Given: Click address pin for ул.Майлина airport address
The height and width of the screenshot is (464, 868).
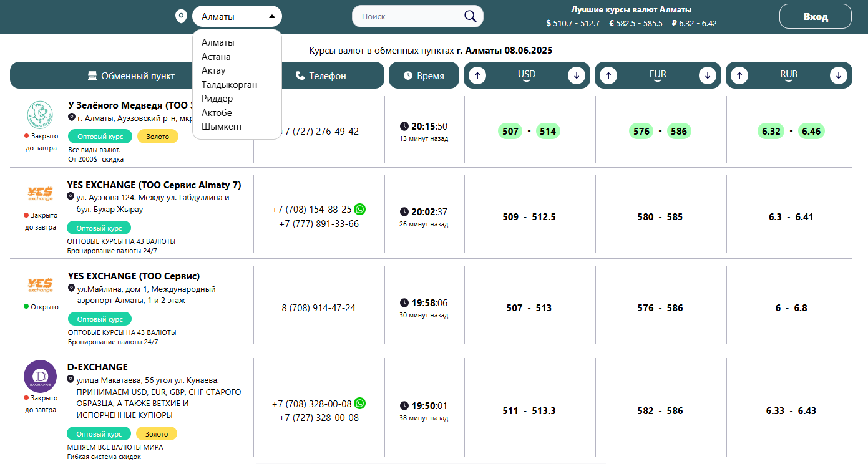Looking at the screenshot, I should 71,288.
